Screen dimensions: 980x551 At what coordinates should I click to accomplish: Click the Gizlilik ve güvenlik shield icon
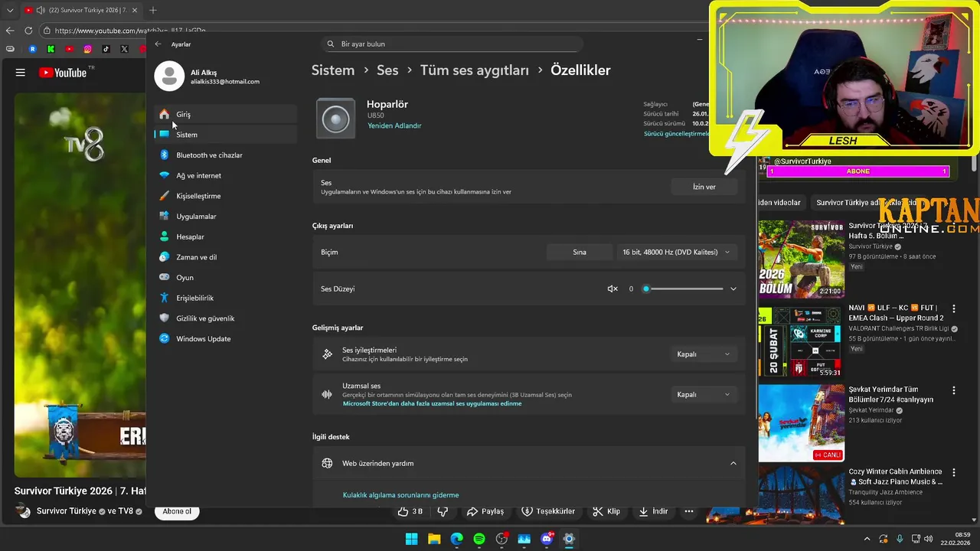click(x=164, y=318)
